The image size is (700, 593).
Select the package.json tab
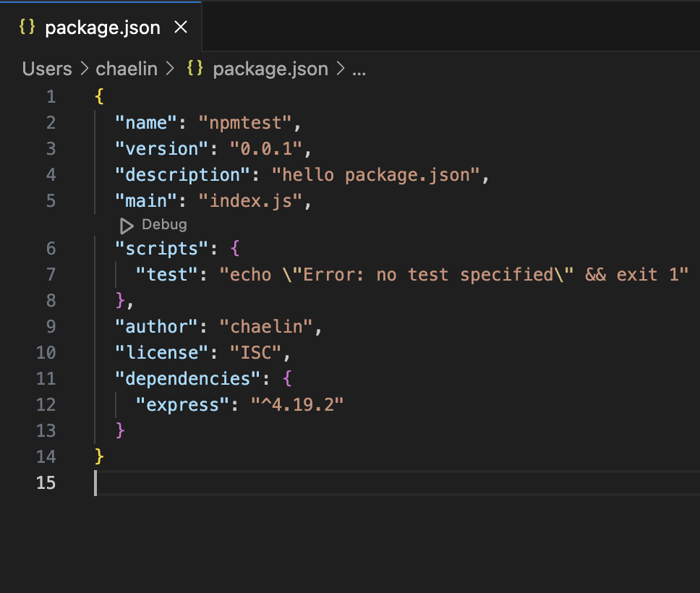[x=101, y=27]
